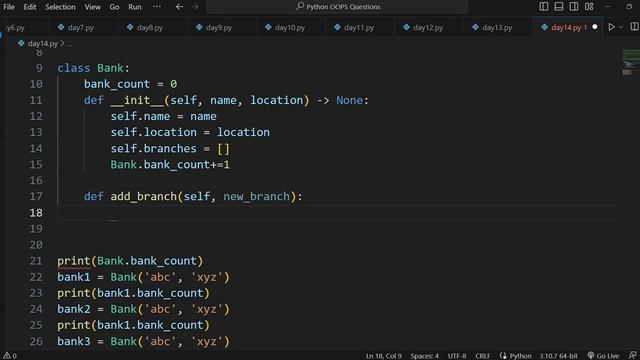
Task: Click line number 9 in the gutter
Action: click(x=39, y=68)
